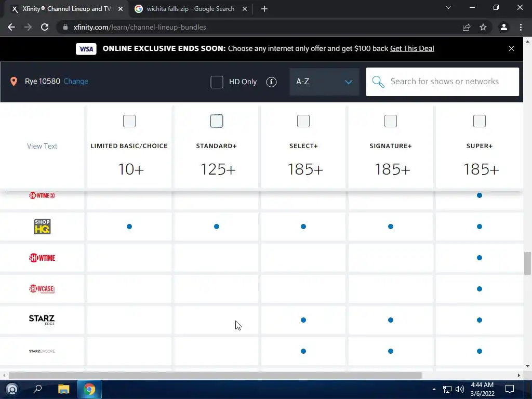Click the Standard+ package heading

coord(217,146)
